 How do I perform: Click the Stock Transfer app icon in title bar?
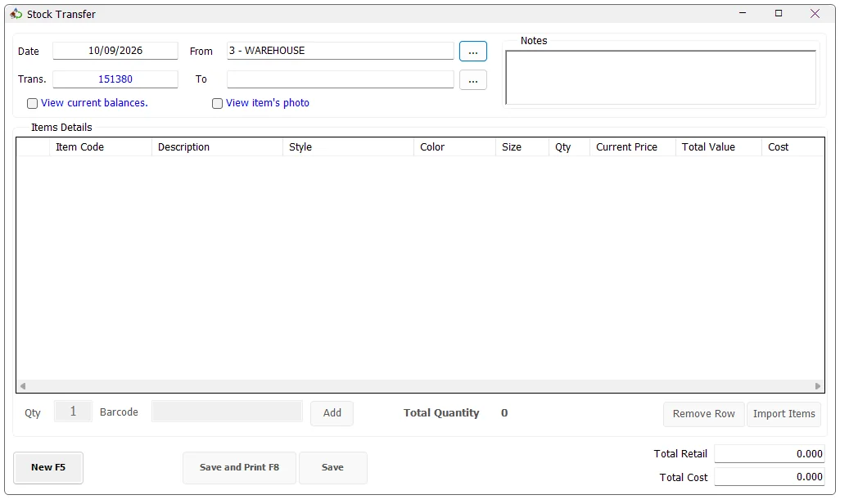pos(16,14)
